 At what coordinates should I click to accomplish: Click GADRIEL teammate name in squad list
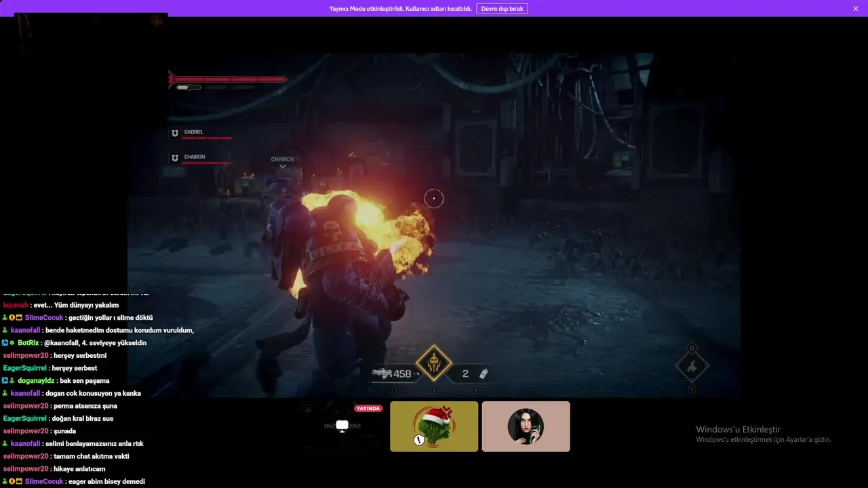[x=193, y=132]
